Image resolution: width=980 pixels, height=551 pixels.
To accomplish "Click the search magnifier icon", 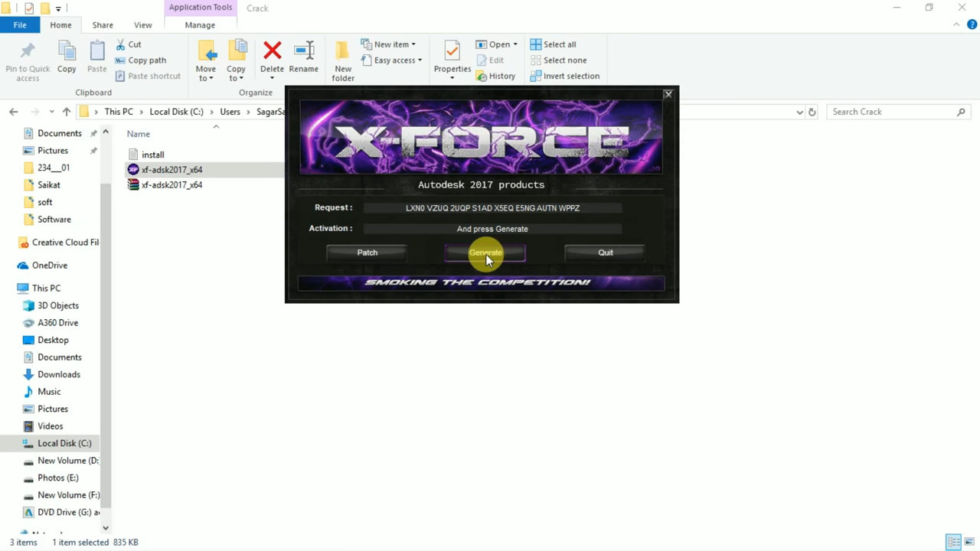I will coord(961,112).
